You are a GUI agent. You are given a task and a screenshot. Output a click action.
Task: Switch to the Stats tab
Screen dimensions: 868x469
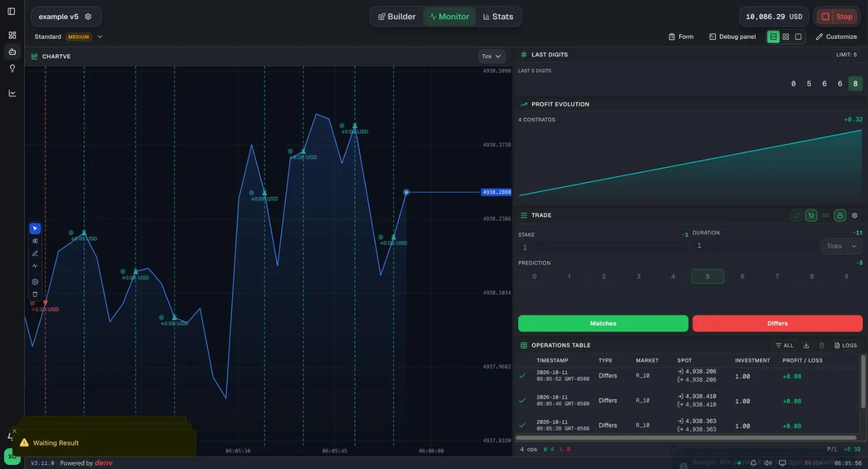[498, 17]
